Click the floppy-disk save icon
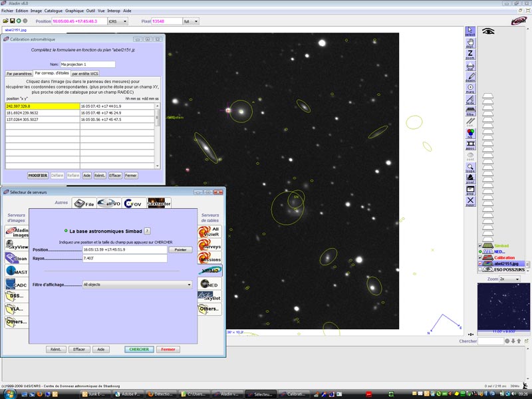Viewport: 532px width, 399px height. click(x=12, y=21)
